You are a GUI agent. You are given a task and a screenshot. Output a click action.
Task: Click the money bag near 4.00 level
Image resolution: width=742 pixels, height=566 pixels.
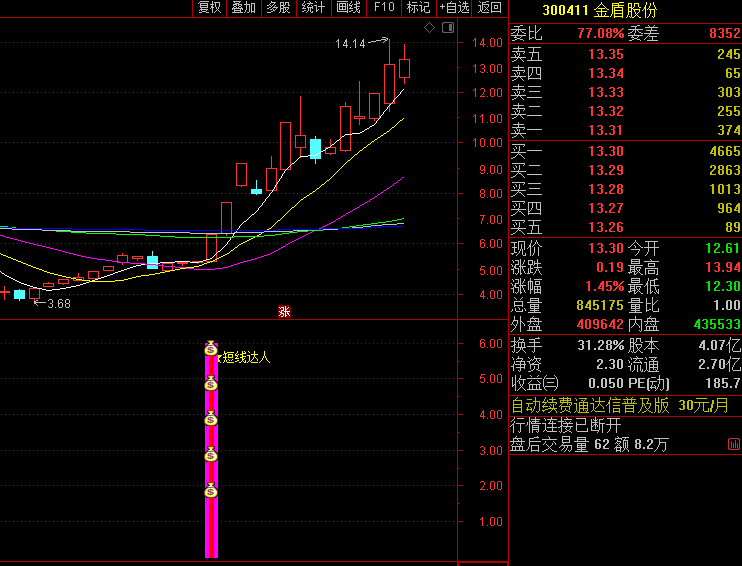coord(211,418)
